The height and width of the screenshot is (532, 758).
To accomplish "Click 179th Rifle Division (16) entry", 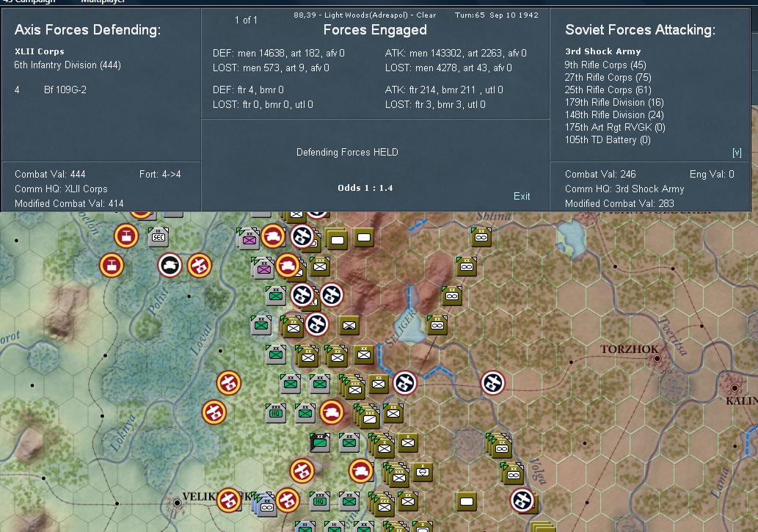I will 614,103.
